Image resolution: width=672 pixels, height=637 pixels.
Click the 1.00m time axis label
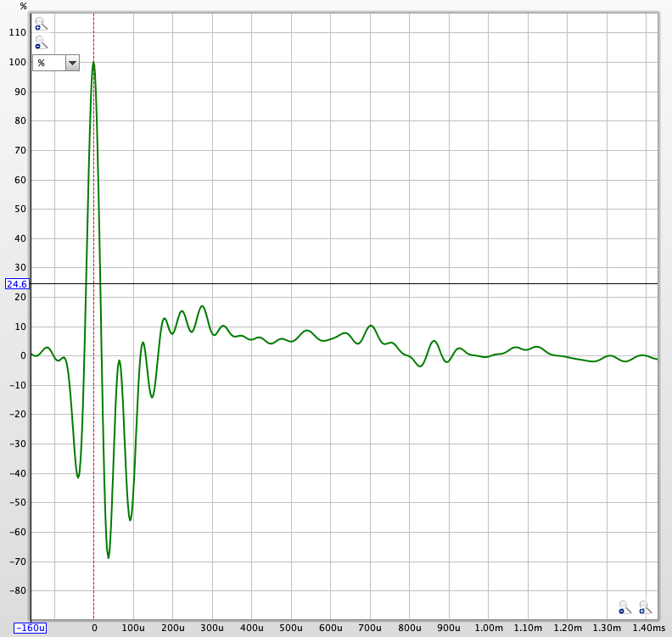pyautogui.click(x=488, y=629)
